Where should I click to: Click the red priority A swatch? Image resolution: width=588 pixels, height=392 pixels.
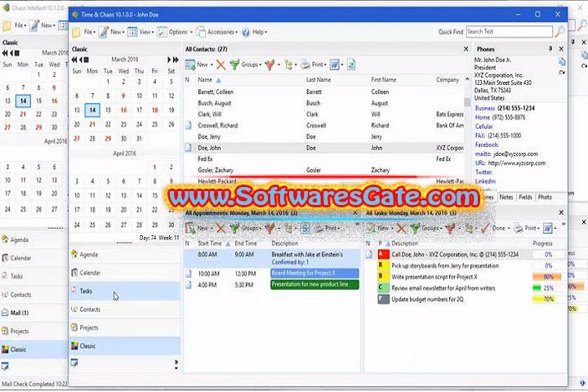point(383,254)
